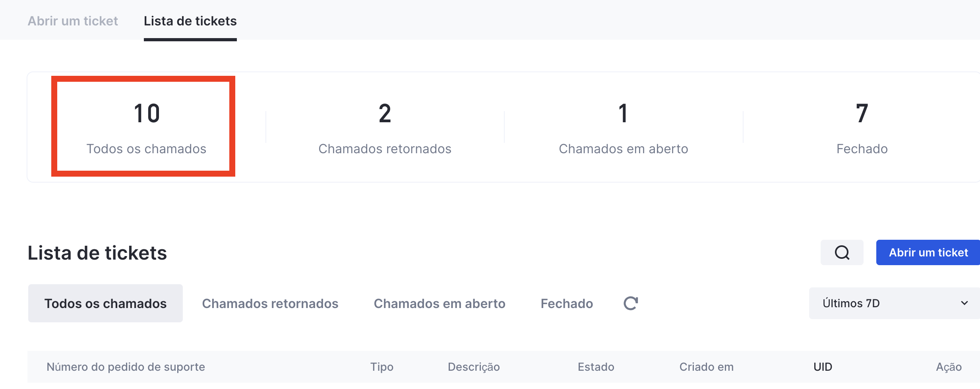The image size is (980, 389).
Task: Select the 1 Chamados em aberto summary card
Action: (x=623, y=127)
